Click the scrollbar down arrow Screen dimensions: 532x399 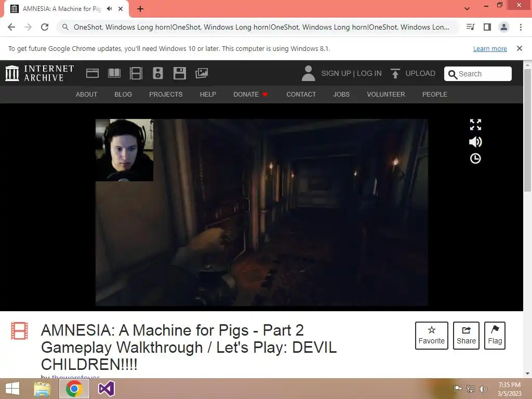pyautogui.click(x=527, y=374)
